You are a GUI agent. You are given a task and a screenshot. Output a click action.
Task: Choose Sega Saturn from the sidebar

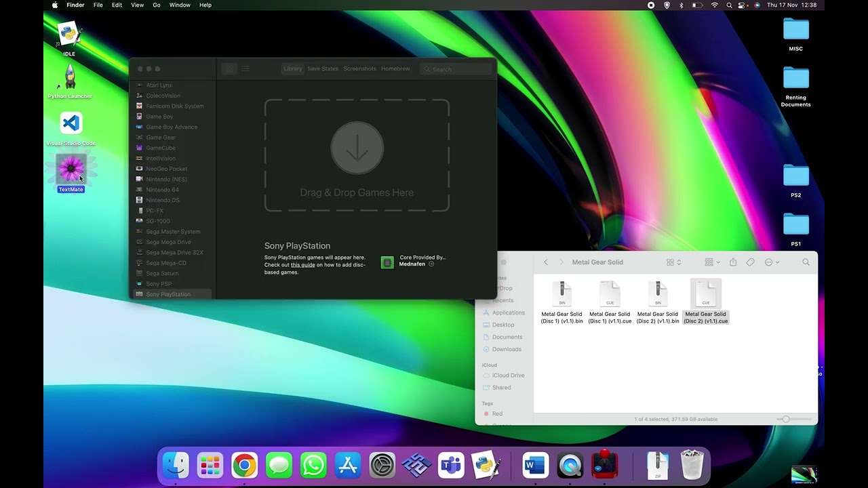162,273
